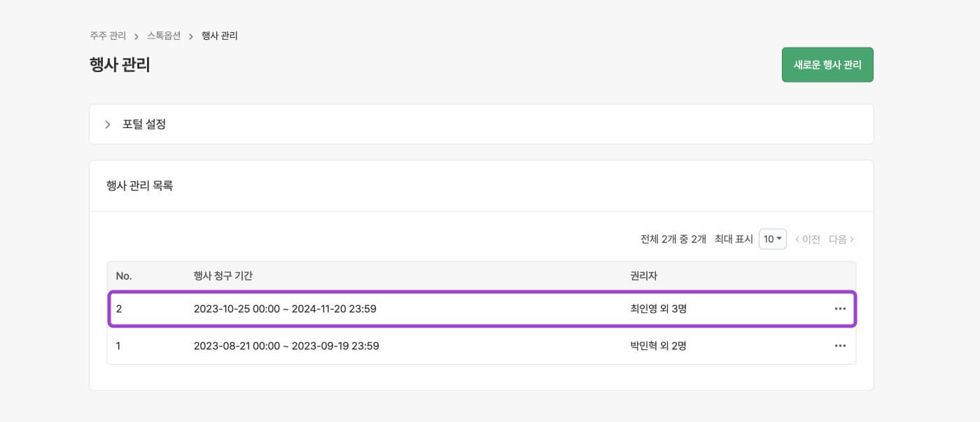Click the No. column header
Screen dimensions: 980x422
point(124,276)
